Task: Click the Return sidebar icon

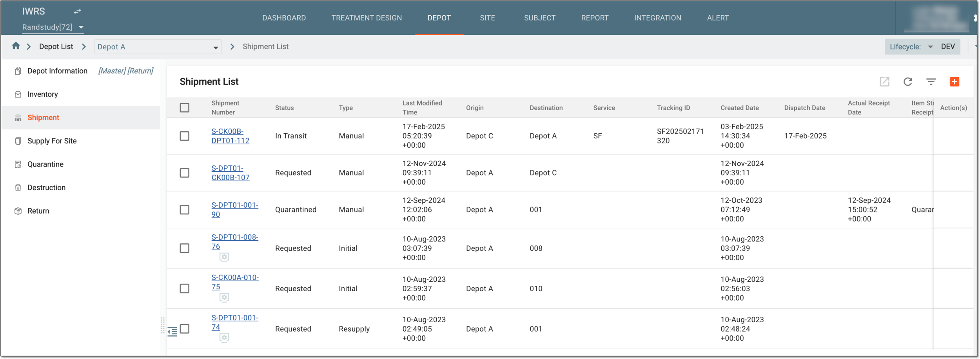Action: pyautogui.click(x=18, y=211)
